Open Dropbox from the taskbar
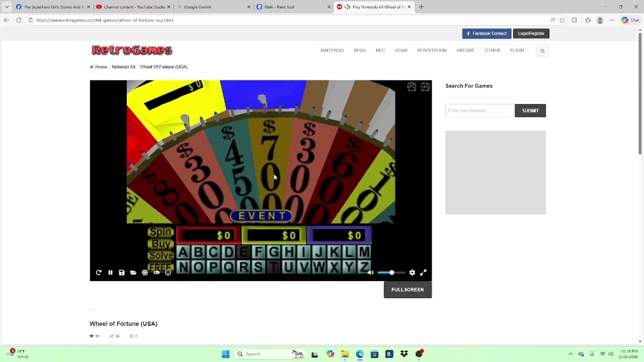 [404, 354]
